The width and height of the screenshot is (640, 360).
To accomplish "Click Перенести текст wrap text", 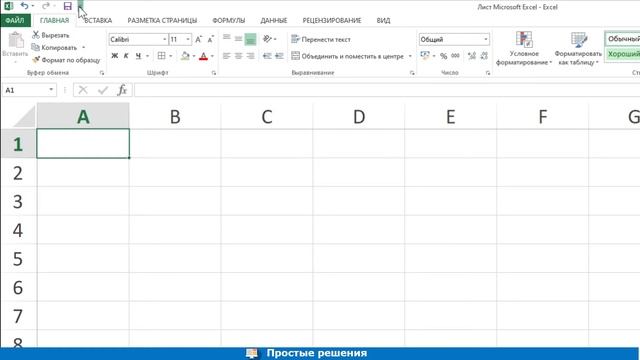I will click(321, 39).
